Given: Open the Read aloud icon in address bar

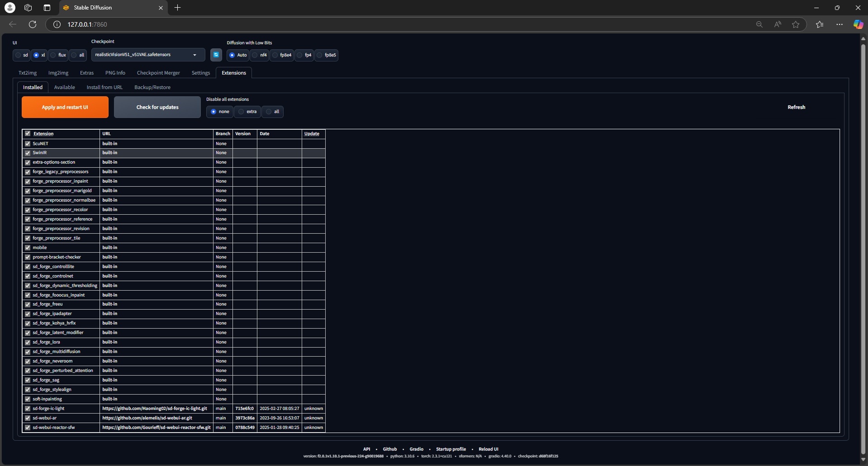Looking at the screenshot, I should [x=778, y=24].
